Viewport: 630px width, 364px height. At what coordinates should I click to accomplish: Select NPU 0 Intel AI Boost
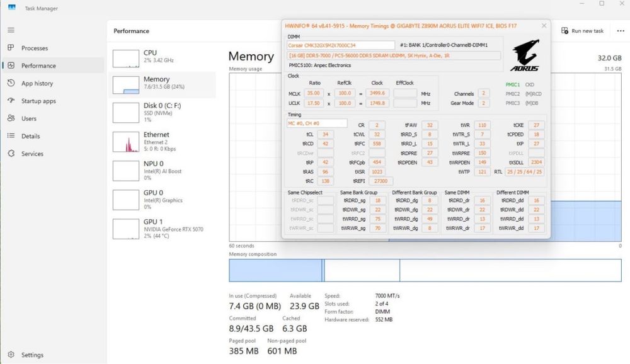[x=163, y=171]
